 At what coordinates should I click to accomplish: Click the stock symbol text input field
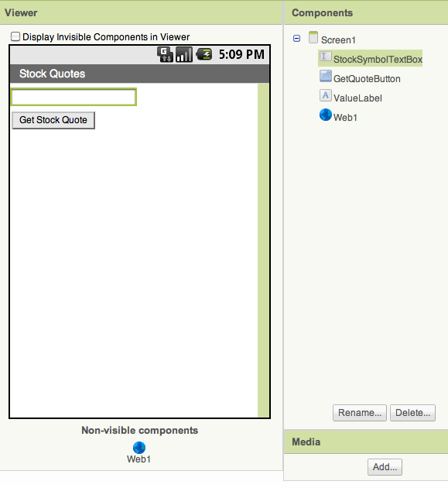(x=74, y=97)
